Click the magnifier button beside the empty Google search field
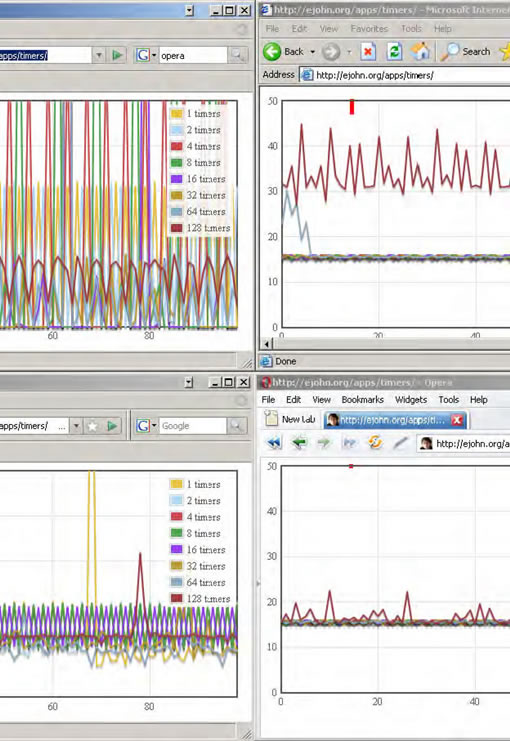This screenshot has height=741, width=510. click(x=236, y=426)
